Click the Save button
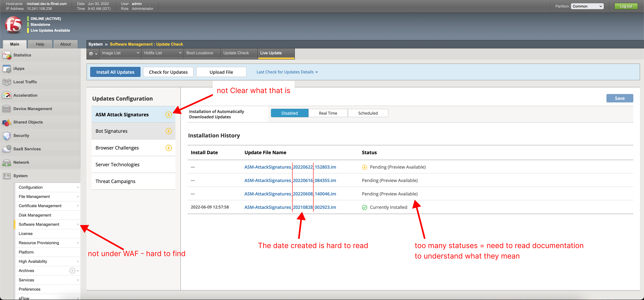Image resolution: width=644 pixels, height=300 pixels. click(620, 98)
